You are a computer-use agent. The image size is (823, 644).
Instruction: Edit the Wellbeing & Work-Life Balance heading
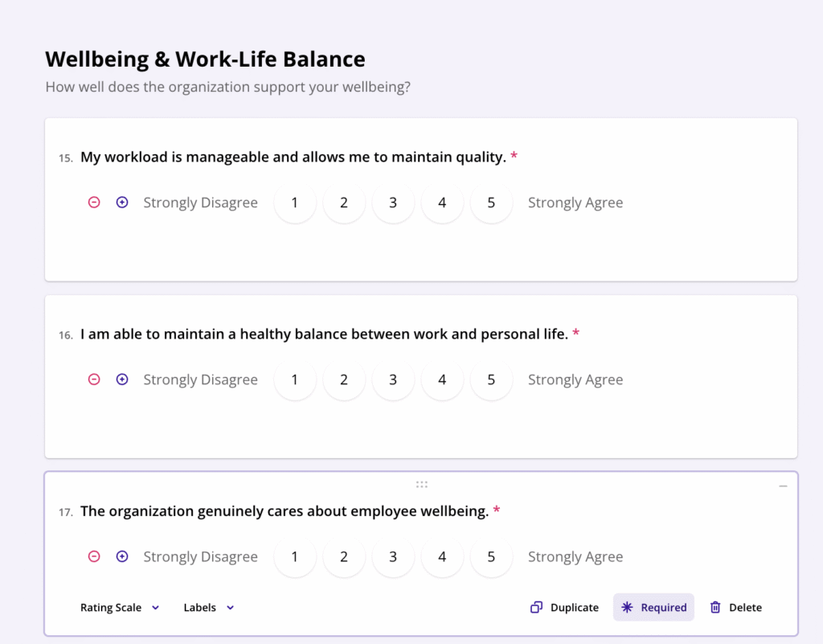point(205,59)
